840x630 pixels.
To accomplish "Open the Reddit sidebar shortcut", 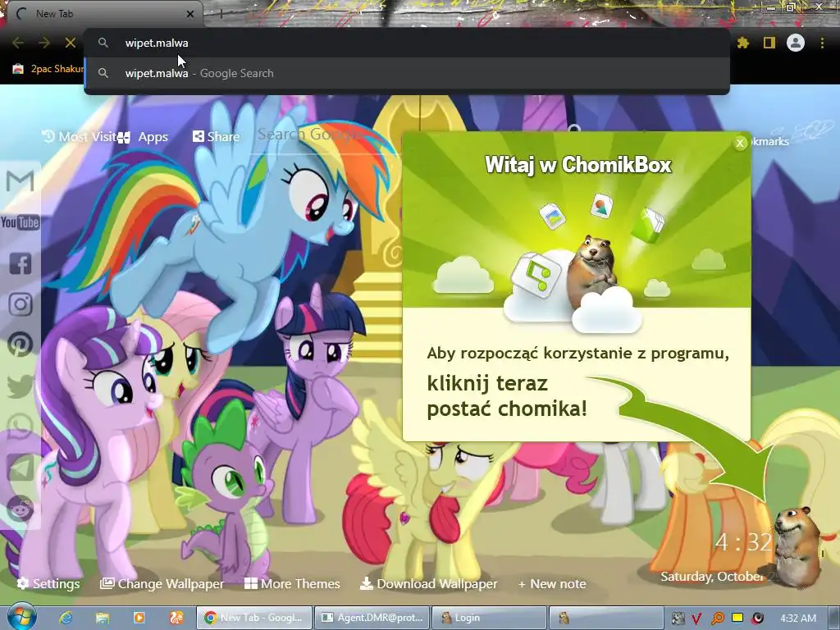I will pyautogui.click(x=21, y=509).
